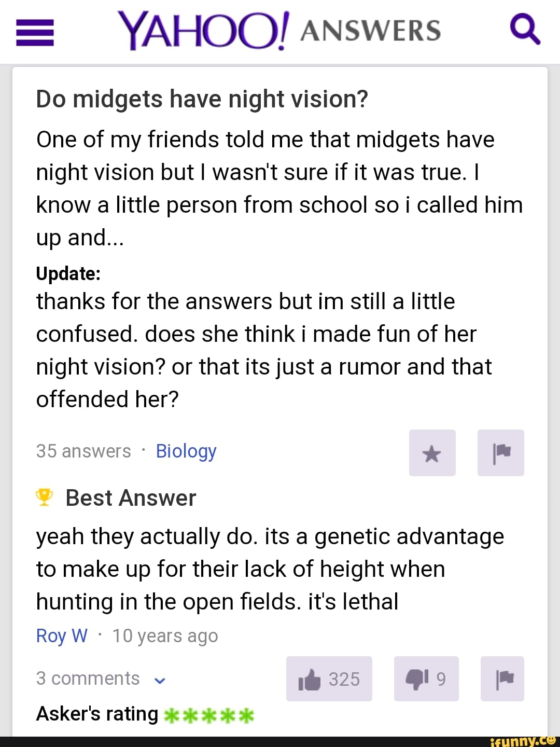
Task: Give the best answer a thumbs down
Action: coord(426,679)
